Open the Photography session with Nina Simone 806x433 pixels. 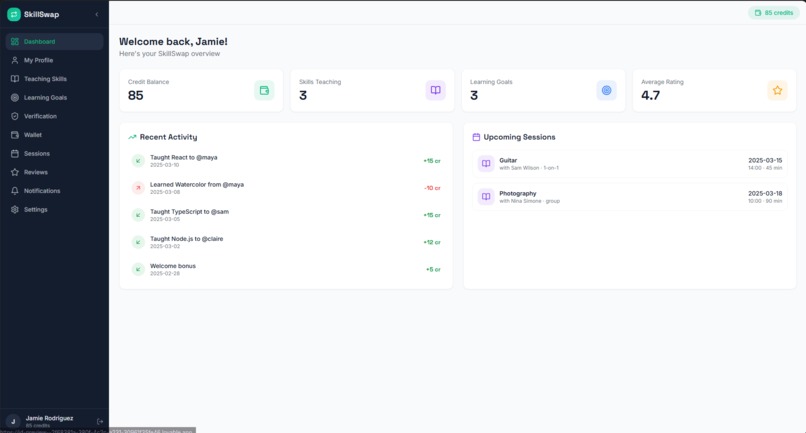point(630,196)
